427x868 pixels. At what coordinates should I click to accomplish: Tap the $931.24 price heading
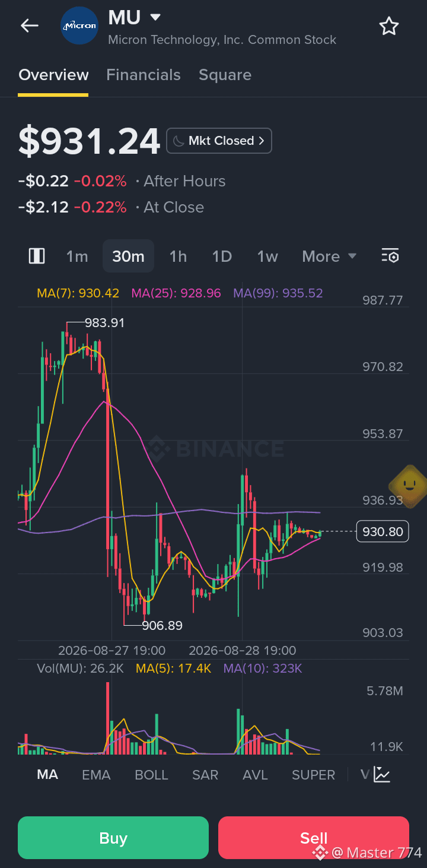[x=89, y=141]
